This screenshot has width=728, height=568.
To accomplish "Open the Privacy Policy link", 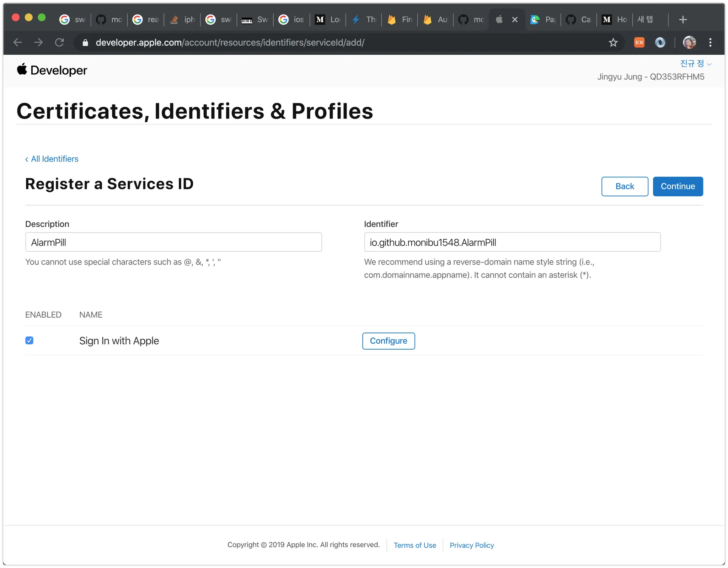I will tap(472, 545).
